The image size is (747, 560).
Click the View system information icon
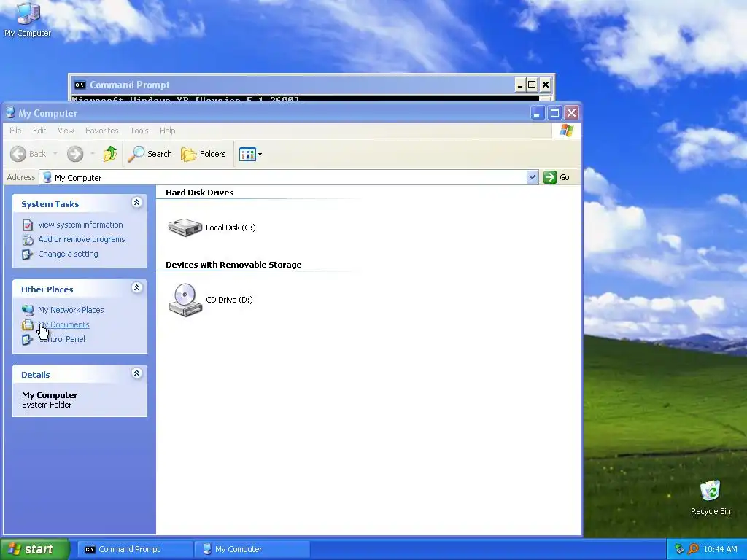point(28,225)
